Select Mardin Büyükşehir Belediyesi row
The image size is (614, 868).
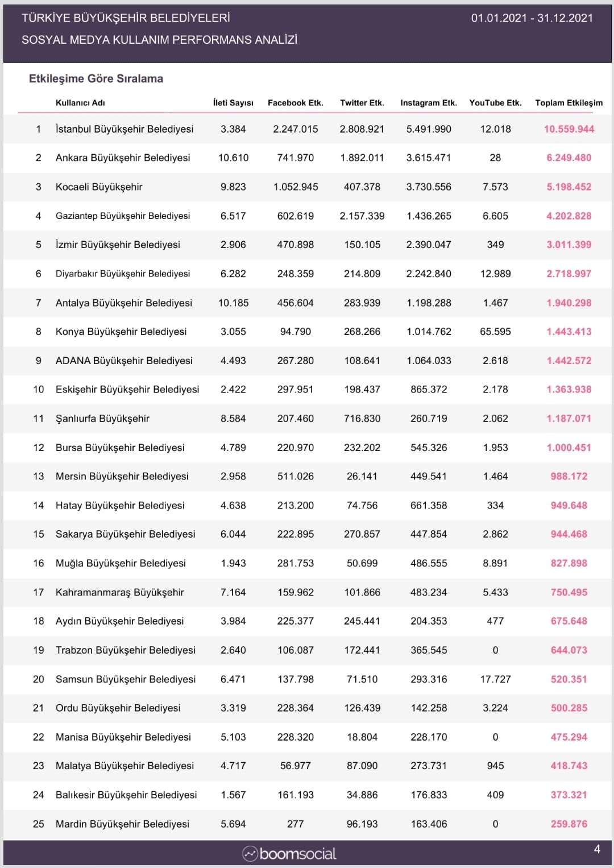click(307, 824)
